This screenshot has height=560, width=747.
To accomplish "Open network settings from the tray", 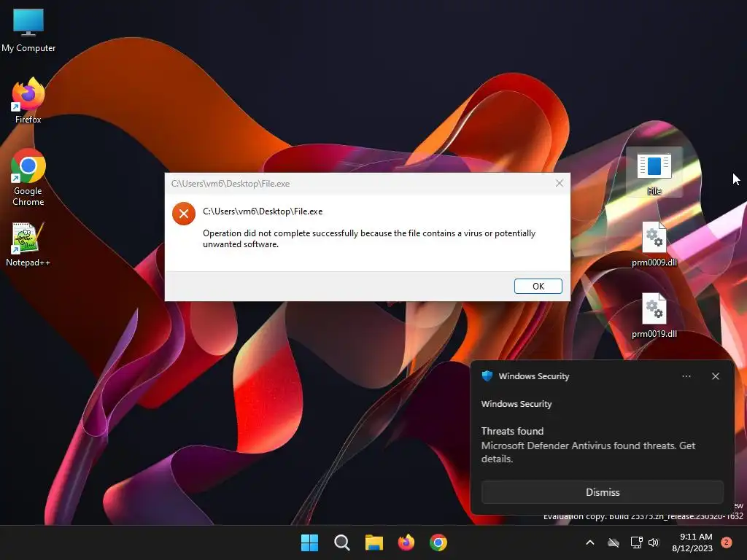I will coord(636,542).
